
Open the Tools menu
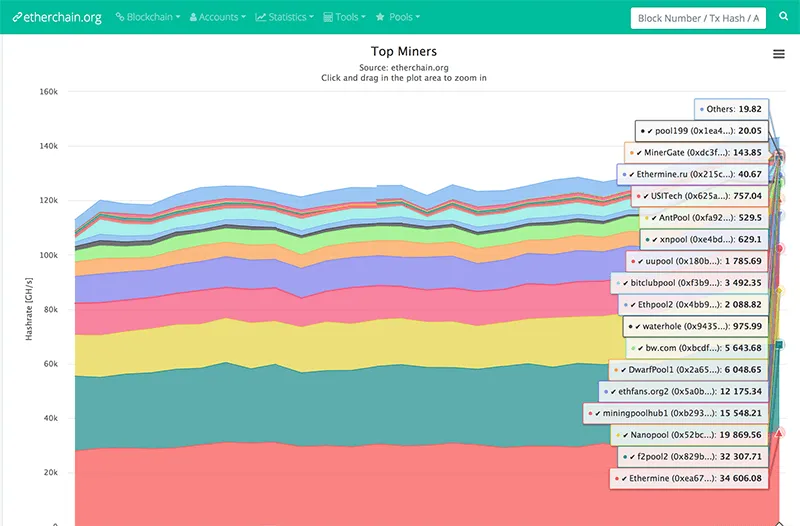pyautogui.click(x=344, y=17)
